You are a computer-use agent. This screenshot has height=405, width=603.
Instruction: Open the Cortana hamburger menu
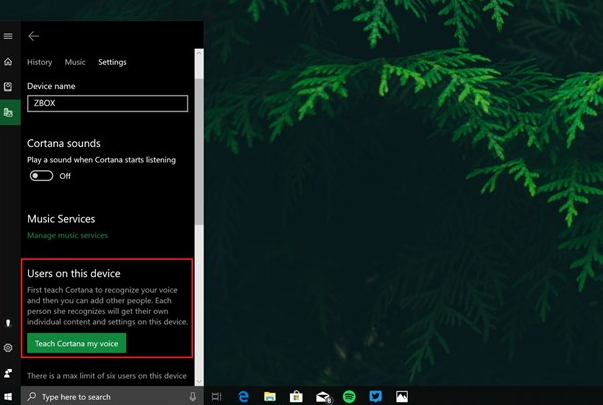(8, 36)
